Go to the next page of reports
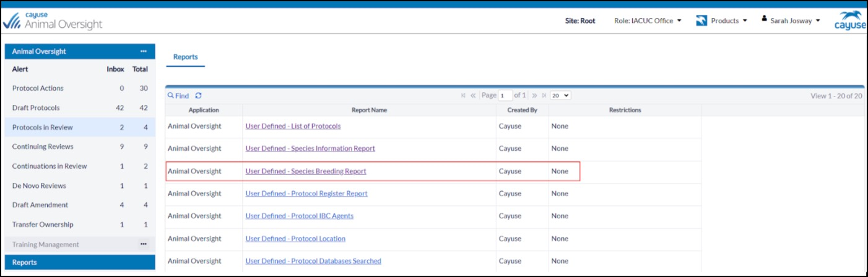This screenshot has width=868, height=277. coord(534,96)
